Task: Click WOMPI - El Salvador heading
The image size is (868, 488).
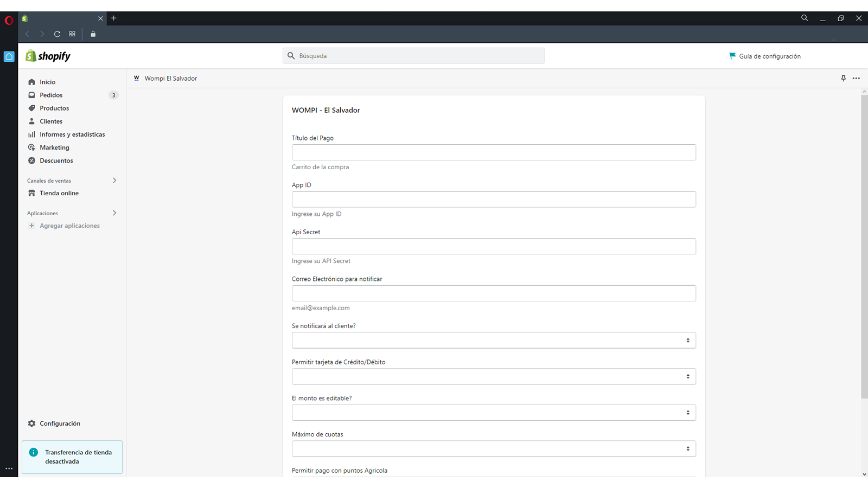Action: click(x=325, y=110)
